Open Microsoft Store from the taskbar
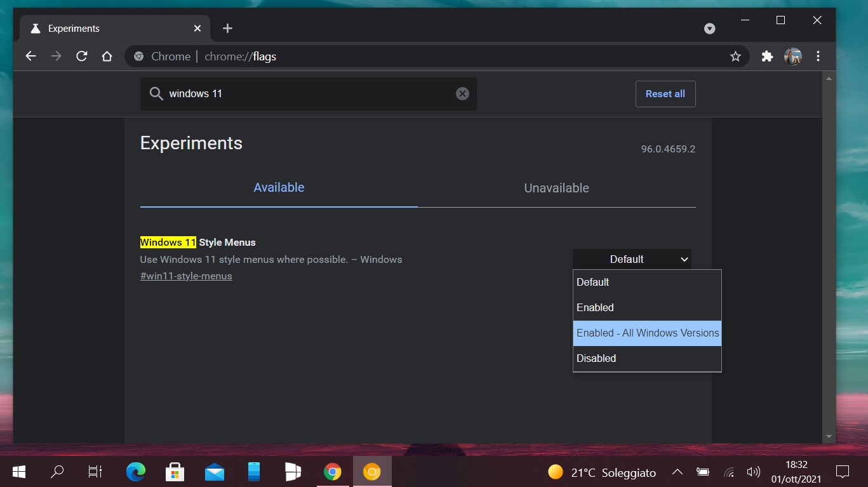 pos(175,472)
